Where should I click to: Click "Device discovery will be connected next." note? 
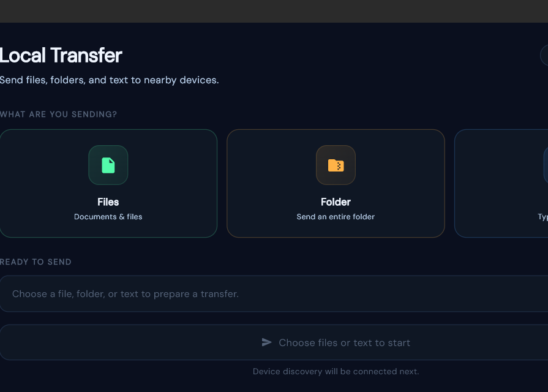click(x=336, y=371)
